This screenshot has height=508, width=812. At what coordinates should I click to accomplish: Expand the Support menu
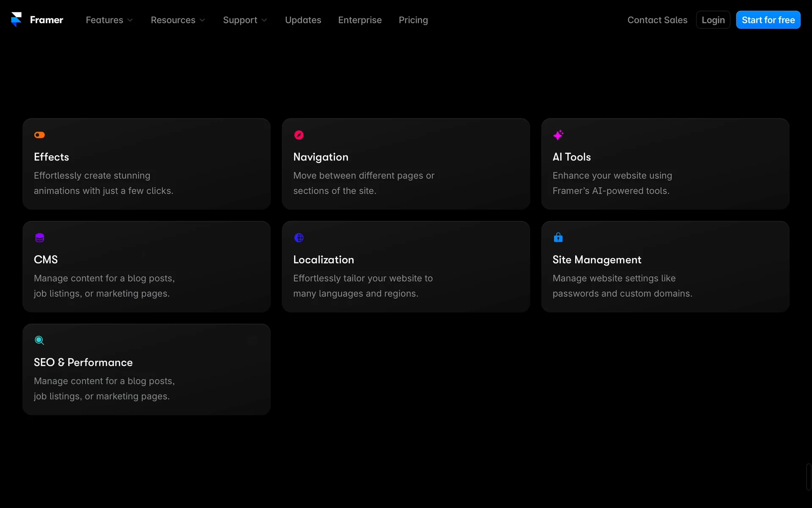point(245,20)
